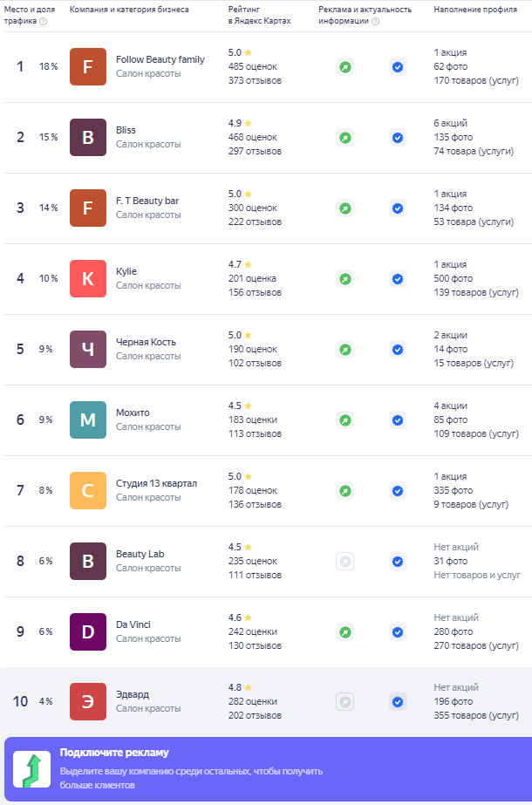Click blue verified checkmark in Мохито row
Viewport: 532px width, 805px height.
point(398,420)
